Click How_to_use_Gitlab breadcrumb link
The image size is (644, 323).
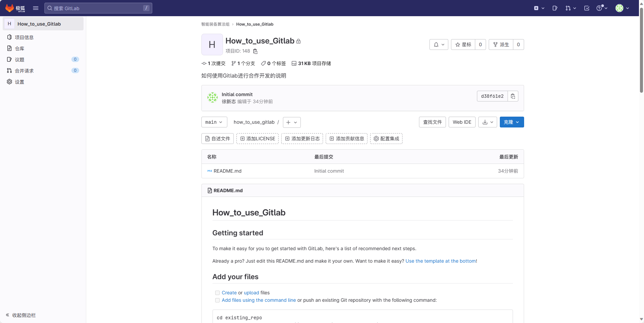tap(255, 24)
